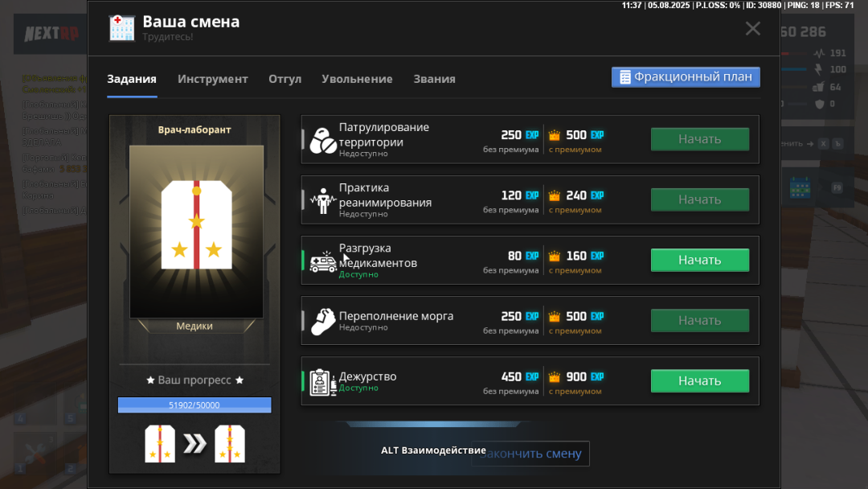The height and width of the screenshot is (489, 868).
Task: Click the crown premium icon in the Дежурство row
Action: (x=554, y=376)
